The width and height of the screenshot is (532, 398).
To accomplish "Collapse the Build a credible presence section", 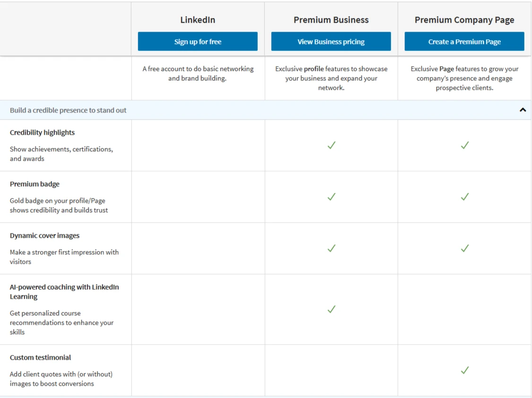I will [523, 110].
